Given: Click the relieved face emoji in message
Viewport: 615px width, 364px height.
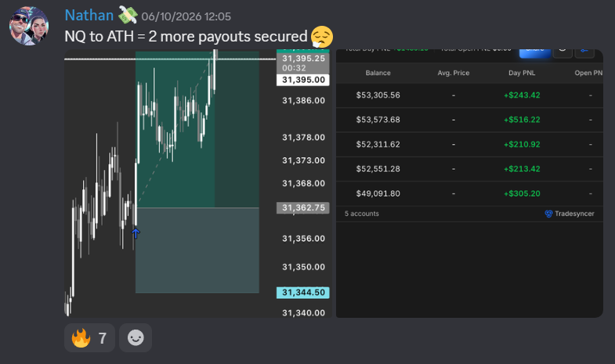Looking at the screenshot, I should click(x=322, y=37).
